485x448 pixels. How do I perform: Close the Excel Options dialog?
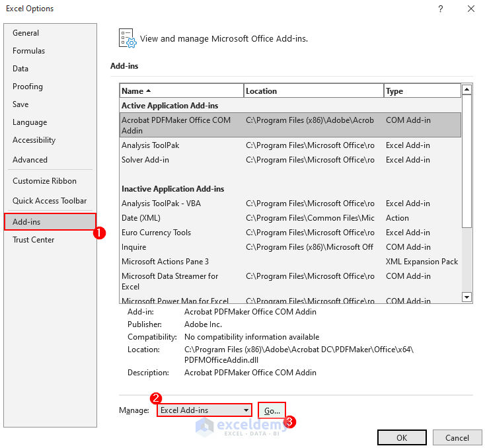pos(470,9)
